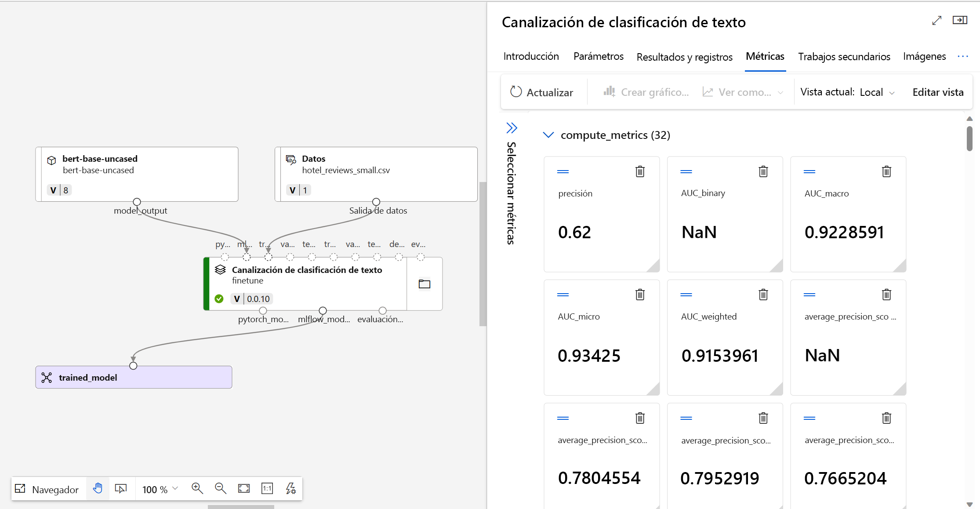The height and width of the screenshot is (509, 980).
Task: Click the auto-layout lightning icon
Action: 290,488
